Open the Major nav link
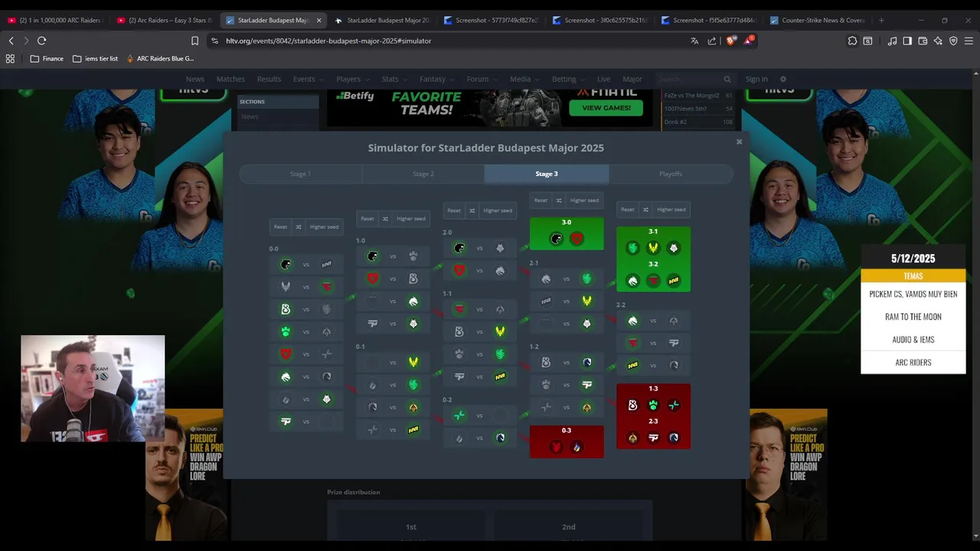 [x=632, y=79]
